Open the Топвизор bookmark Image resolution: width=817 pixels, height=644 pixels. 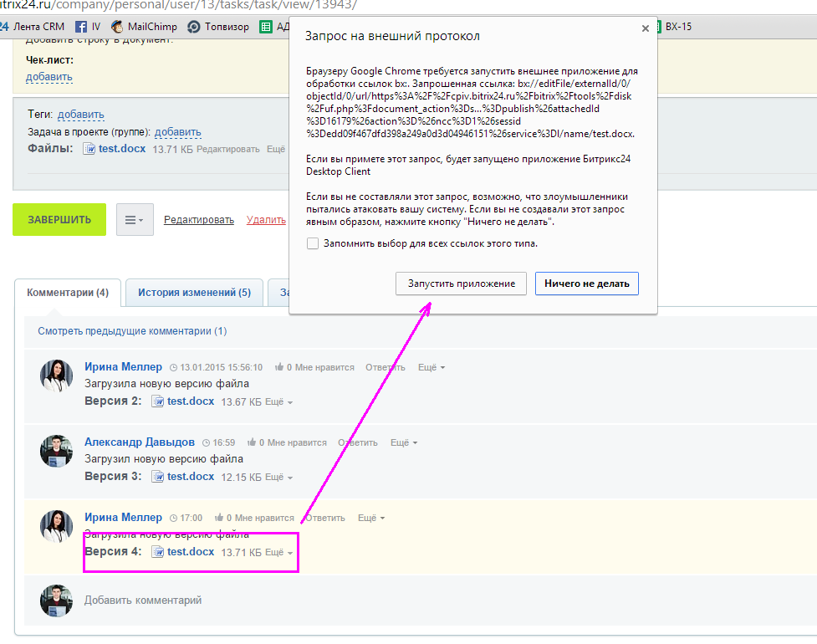click(218, 27)
